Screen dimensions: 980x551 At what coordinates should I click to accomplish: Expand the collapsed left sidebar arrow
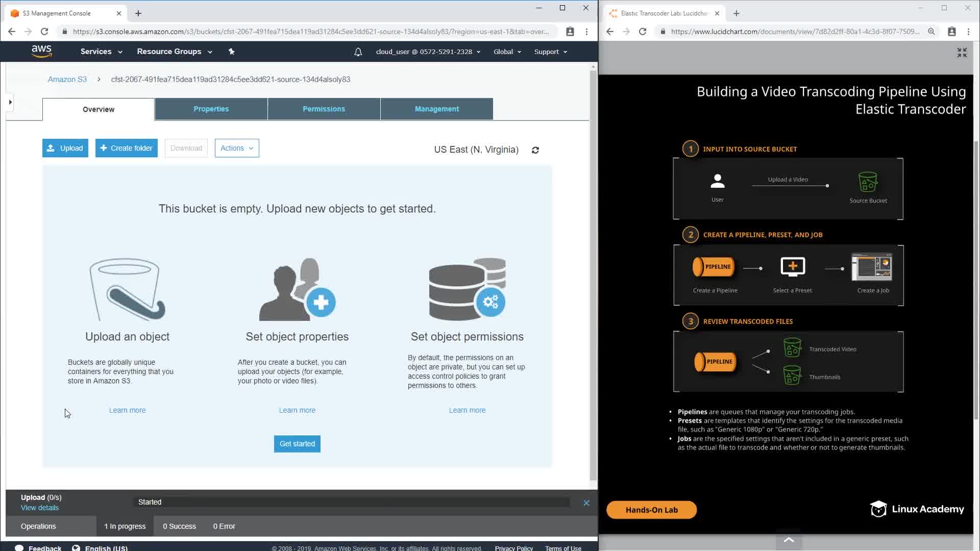pos(10,102)
